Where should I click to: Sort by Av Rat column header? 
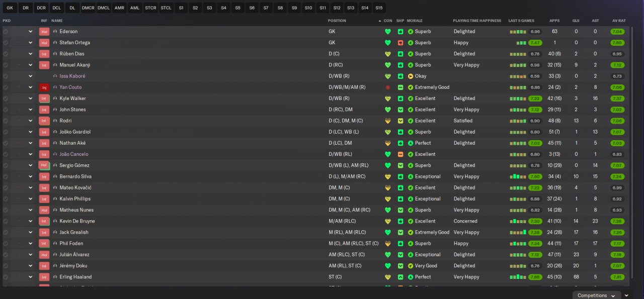(x=619, y=21)
